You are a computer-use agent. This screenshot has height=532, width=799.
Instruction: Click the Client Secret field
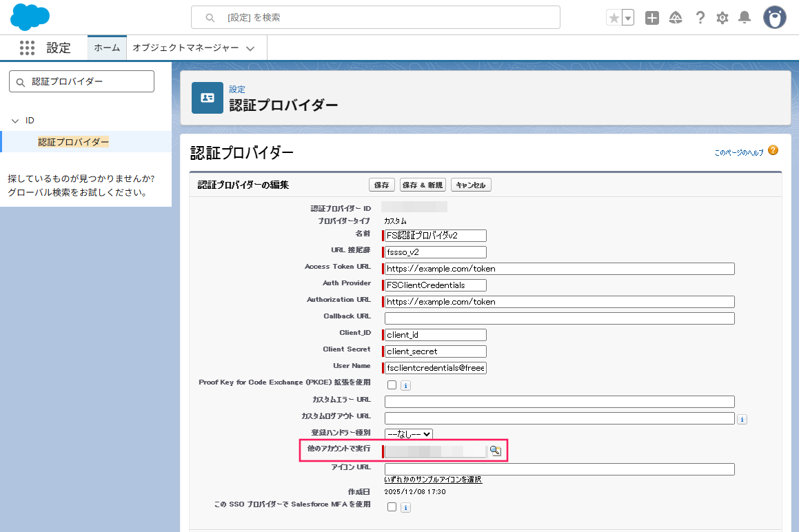tap(435, 351)
